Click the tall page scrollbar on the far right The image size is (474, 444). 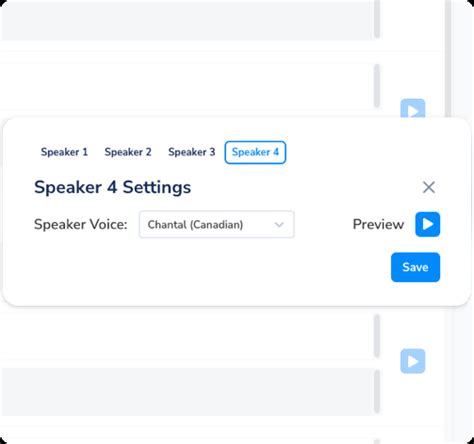pyautogui.click(x=448, y=58)
